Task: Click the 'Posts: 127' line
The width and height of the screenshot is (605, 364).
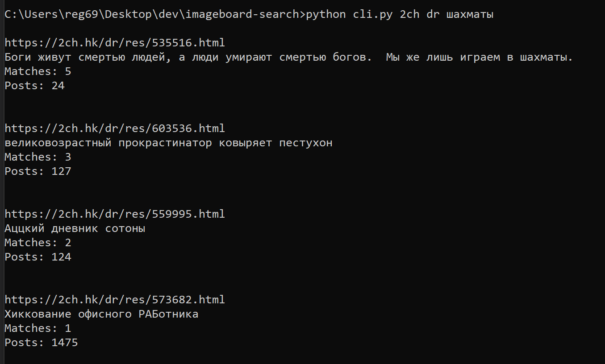Action: [38, 171]
